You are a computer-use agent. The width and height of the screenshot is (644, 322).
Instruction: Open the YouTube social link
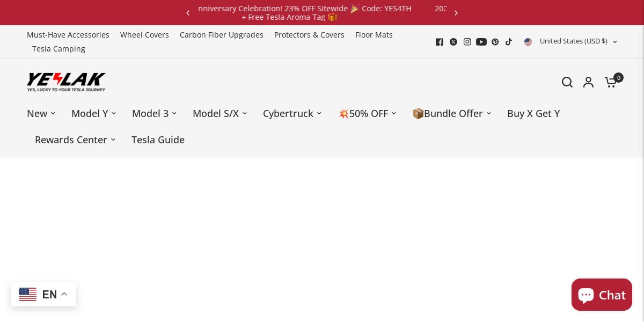tap(481, 42)
